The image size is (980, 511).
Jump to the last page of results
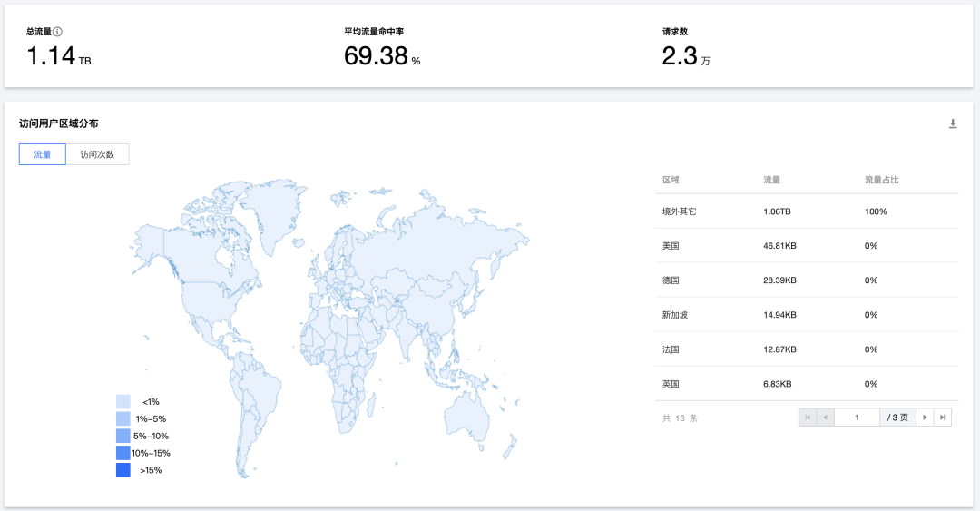click(943, 418)
